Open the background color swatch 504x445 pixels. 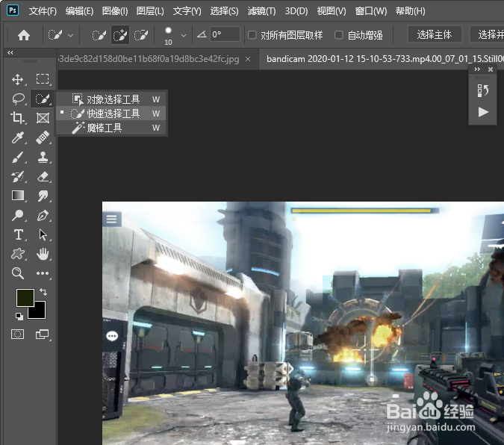[40, 312]
